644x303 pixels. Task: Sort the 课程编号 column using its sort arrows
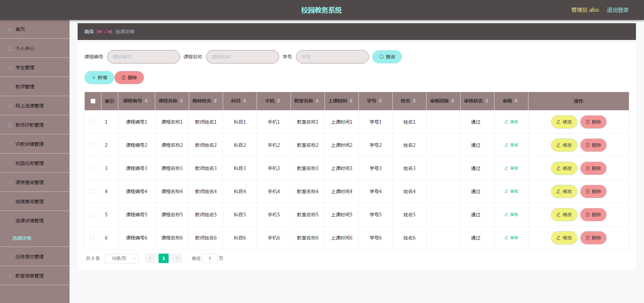146,101
